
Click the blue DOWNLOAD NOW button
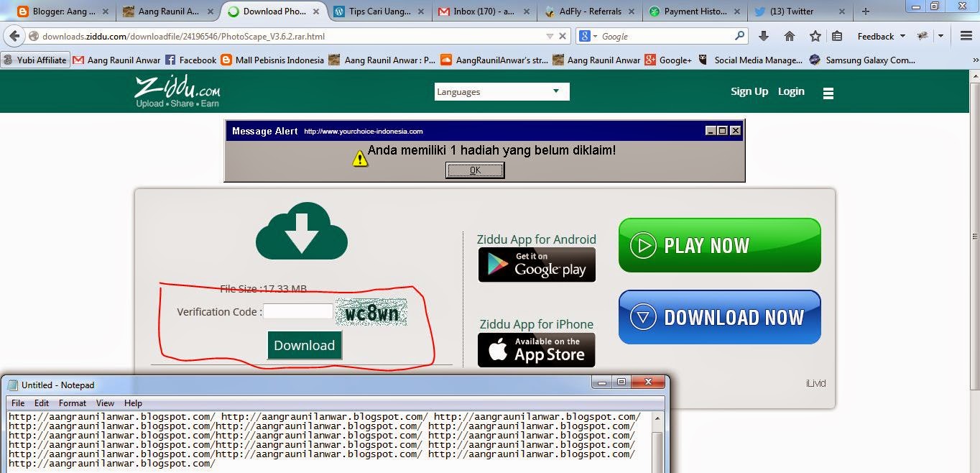719,317
